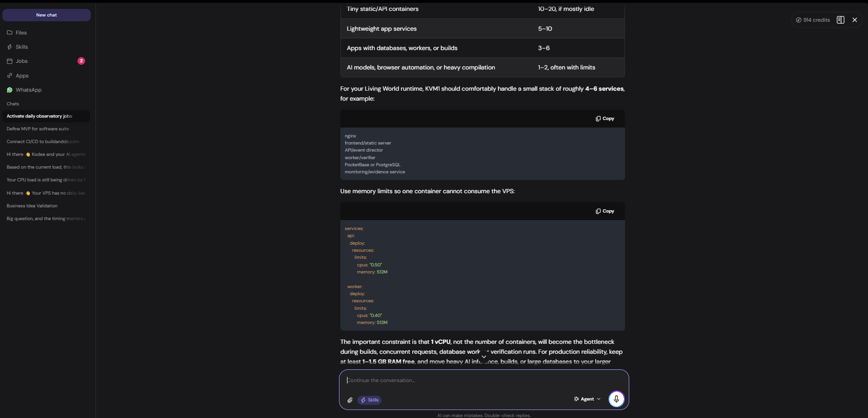Image resolution: width=868 pixels, height=418 pixels.
Task: Focus the 'Continue the conversation' input field
Action: [484, 381]
